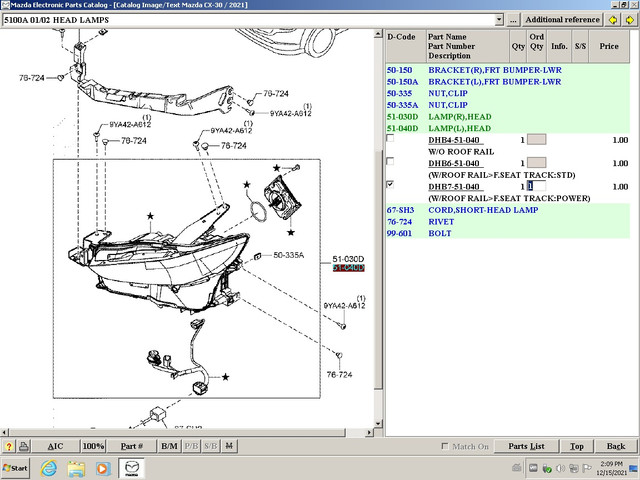
Task: Click the taskbar clock showing 2:09 PM
Action: [x=611, y=468]
